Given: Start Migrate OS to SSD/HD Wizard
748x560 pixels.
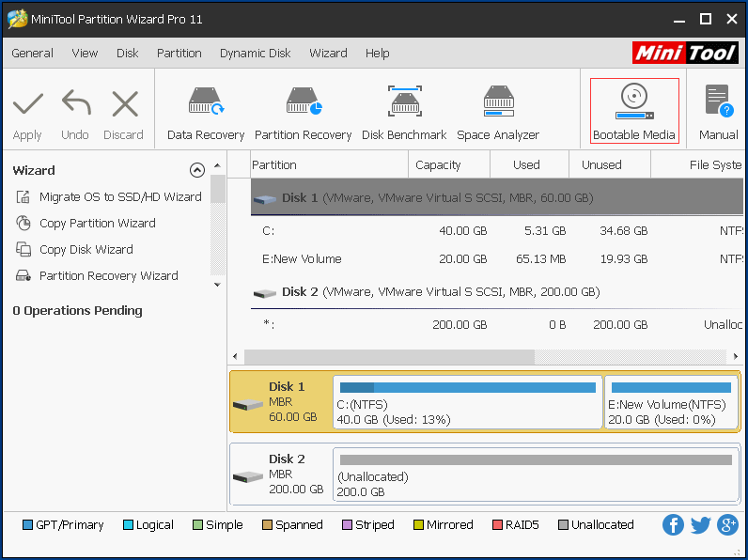Looking at the screenshot, I should (x=120, y=196).
